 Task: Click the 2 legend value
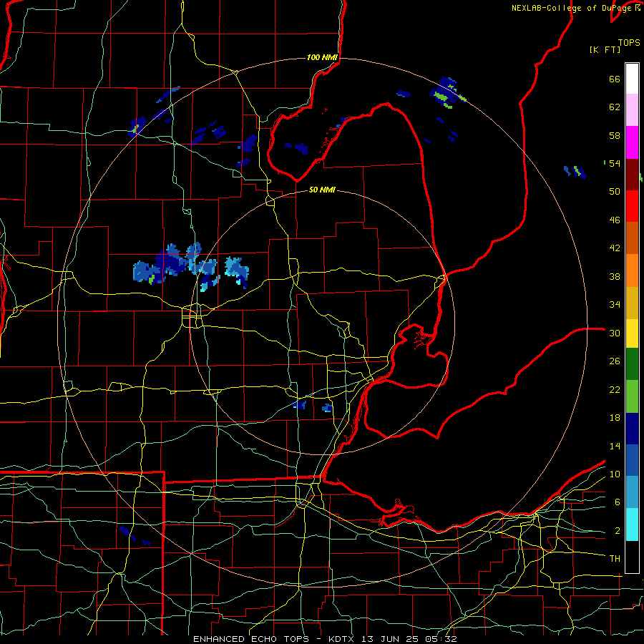click(x=617, y=531)
